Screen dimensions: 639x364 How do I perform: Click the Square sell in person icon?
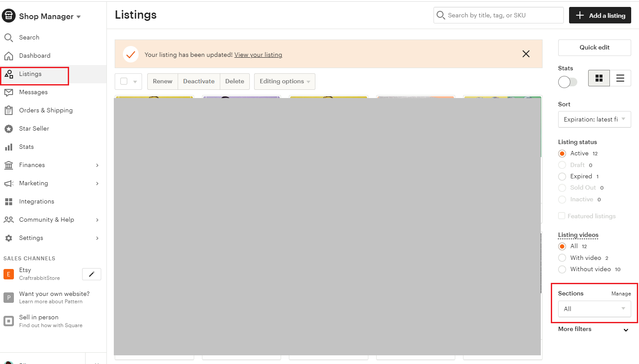pyautogui.click(x=8, y=321)
